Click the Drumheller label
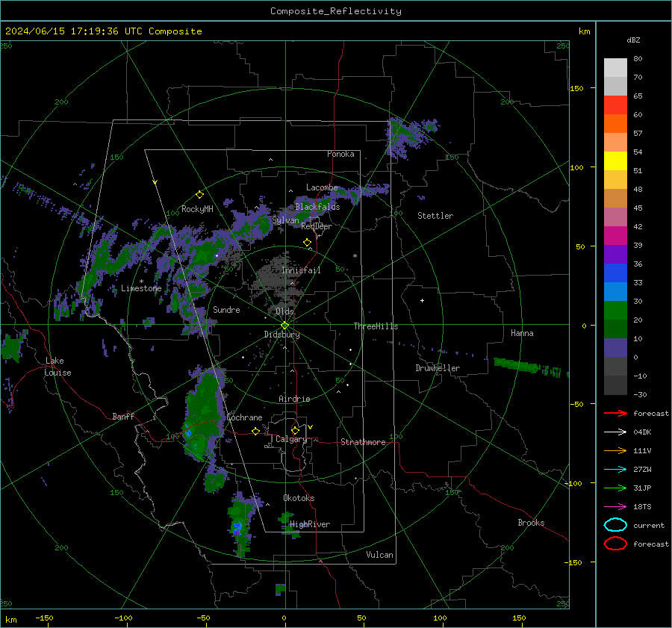Viewport: 672px width, 628px height. pos(438,368)
